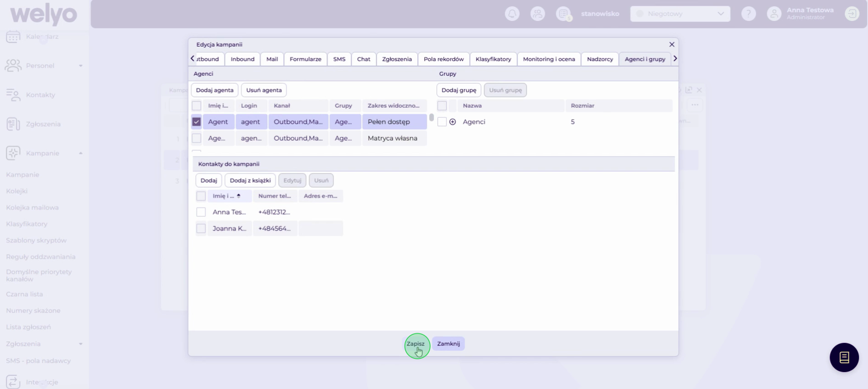Viewport: 868px width, 389px height.
Task: Click the Zakres widoczno... column header
Action: (394, 106)
